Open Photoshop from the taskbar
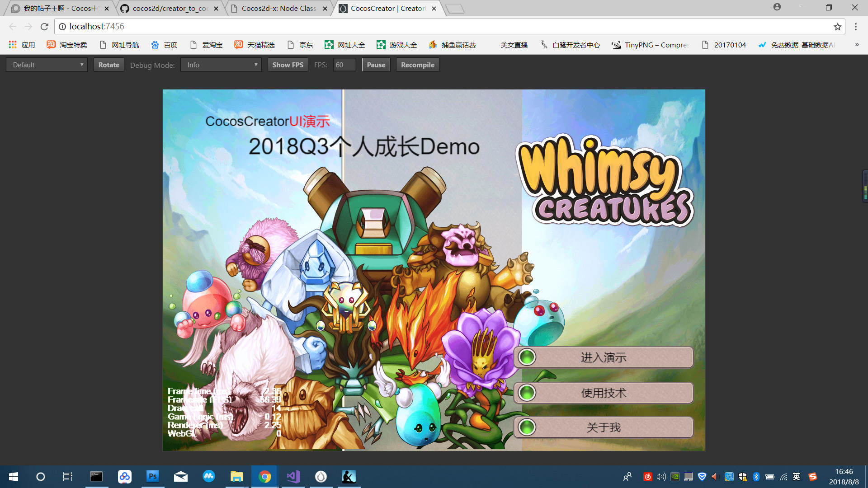The width and height of the screenshot is (868, 488). [x=153, y=476]
